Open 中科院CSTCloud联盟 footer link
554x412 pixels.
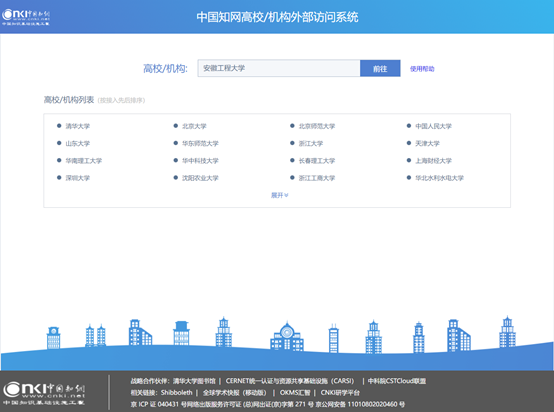[x=397, y=381]
